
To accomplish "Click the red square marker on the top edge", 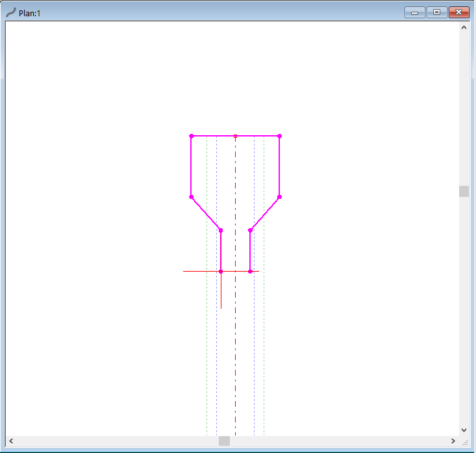I will click(x=235, y=136).
